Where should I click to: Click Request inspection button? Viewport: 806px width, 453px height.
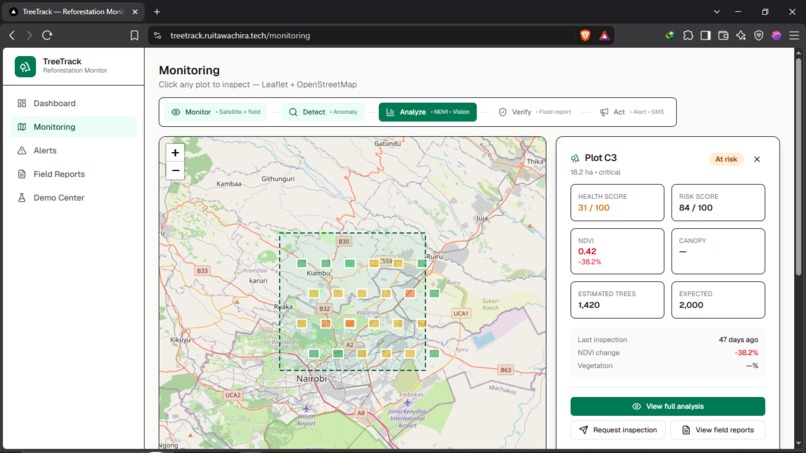coord(618,430)
